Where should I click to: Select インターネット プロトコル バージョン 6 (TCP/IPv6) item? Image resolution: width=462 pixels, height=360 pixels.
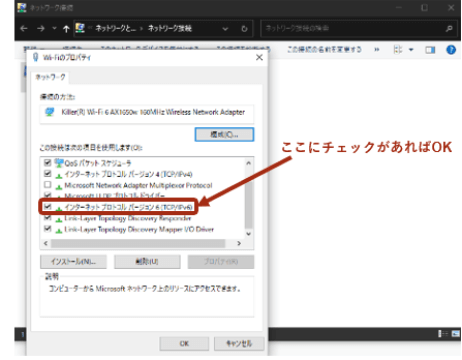[x=128, y=207]
